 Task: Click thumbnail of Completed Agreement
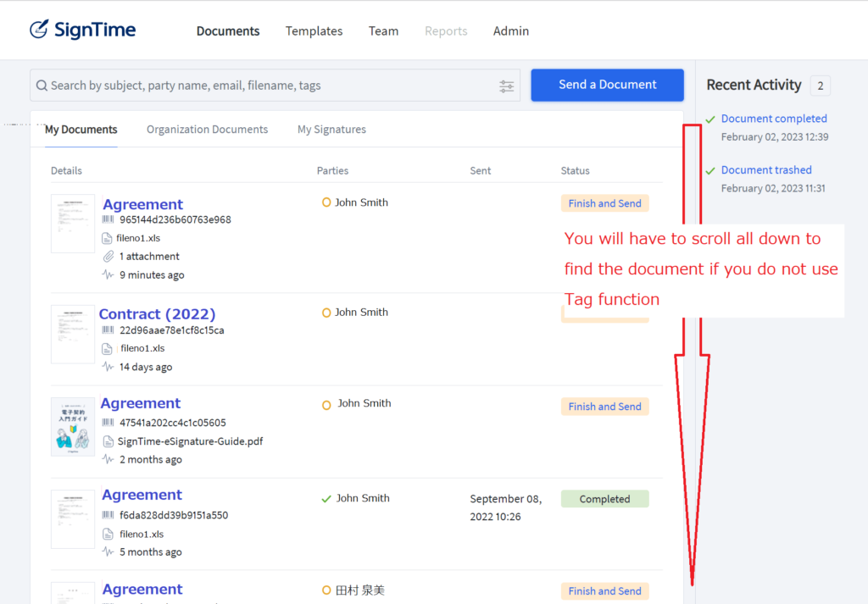(x=73, y=518)
